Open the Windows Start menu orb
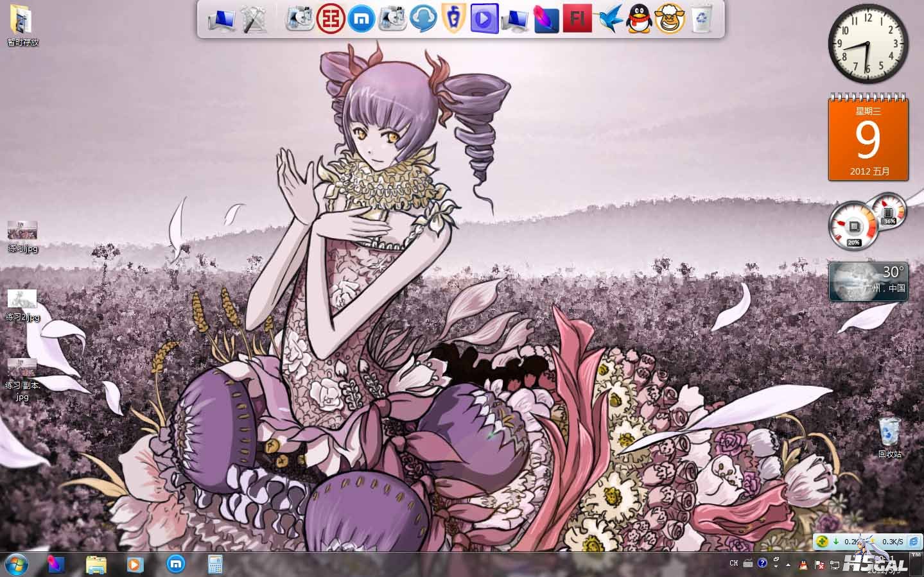Screen dimensions: 924x577 click(x=15, y=565)
